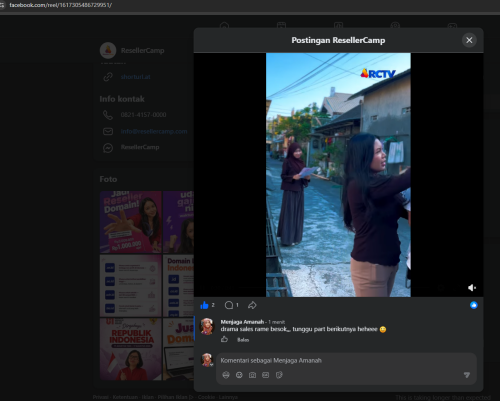
Task: Click the phone number 0821-4157-0000
Action: [143, 115]
